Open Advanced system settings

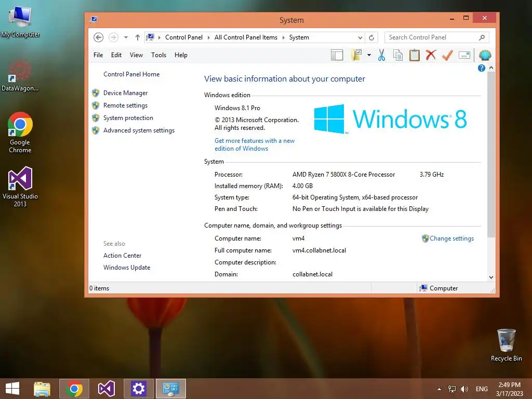click(139, 130)
